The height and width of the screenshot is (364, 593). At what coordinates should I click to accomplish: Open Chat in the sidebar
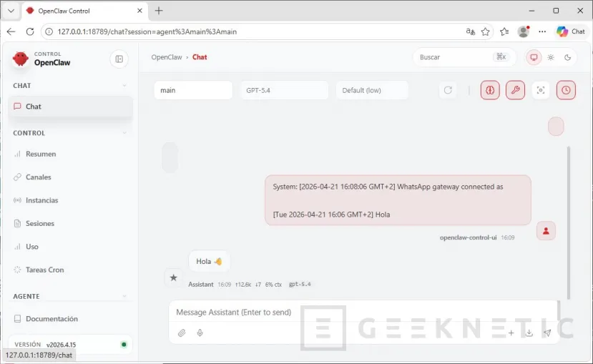70,107
